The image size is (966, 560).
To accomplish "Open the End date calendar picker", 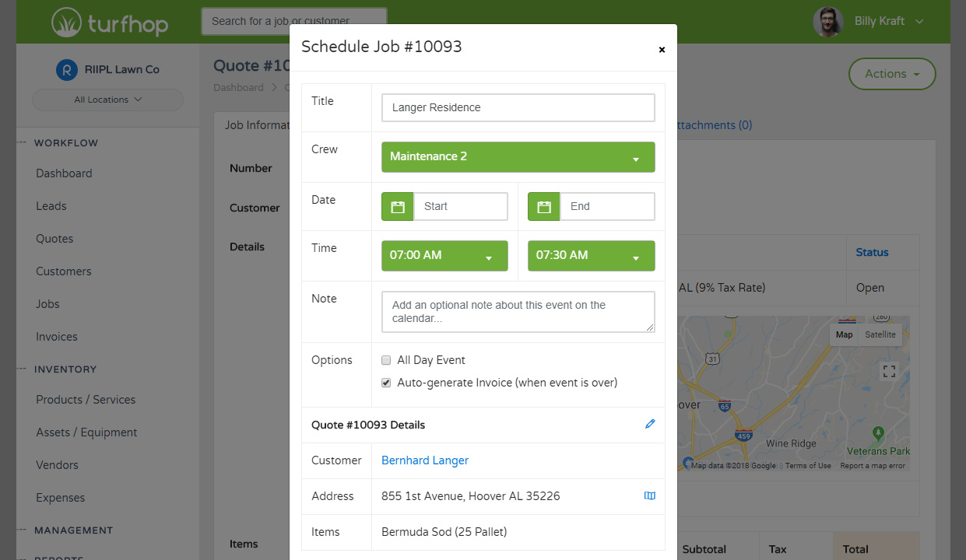I will coord(543,206).
